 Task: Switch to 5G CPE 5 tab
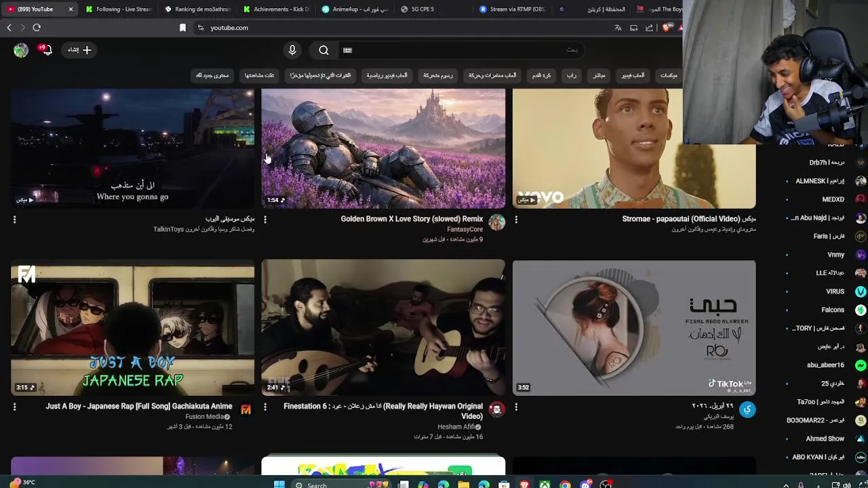point(434,9)
